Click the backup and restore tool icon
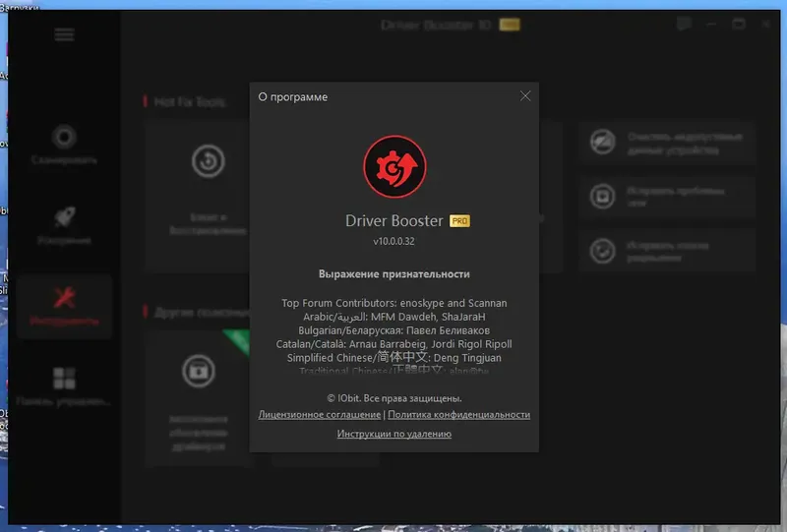Screen dimensions: 787x532 tap(208, 161)
